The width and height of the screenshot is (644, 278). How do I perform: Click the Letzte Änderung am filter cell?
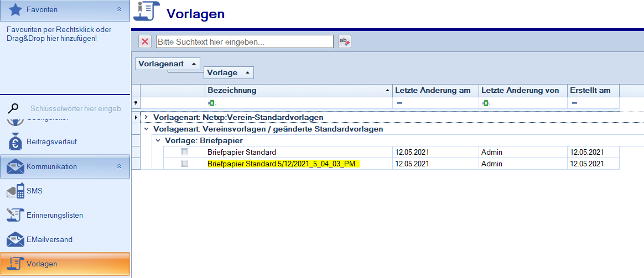(x=436, y=103)
